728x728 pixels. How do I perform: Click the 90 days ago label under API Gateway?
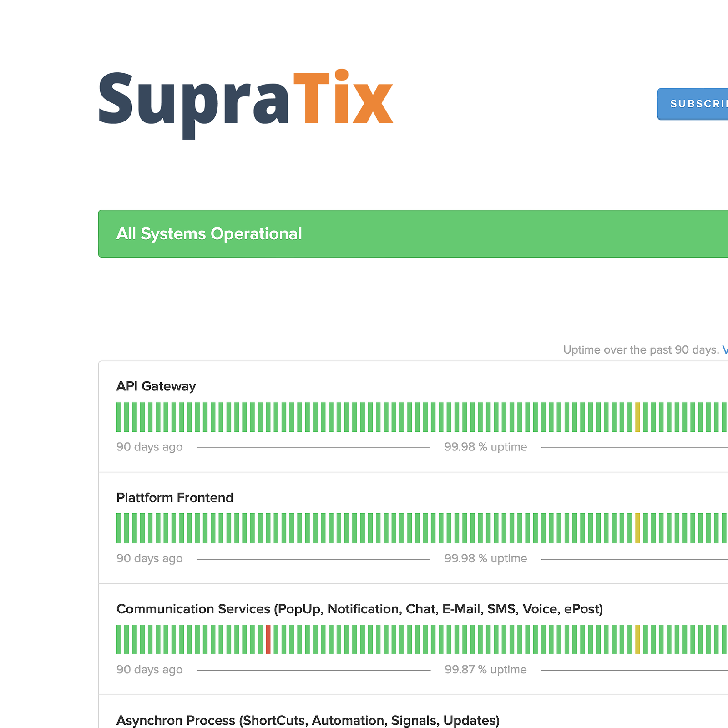click(x=149, y=447)
